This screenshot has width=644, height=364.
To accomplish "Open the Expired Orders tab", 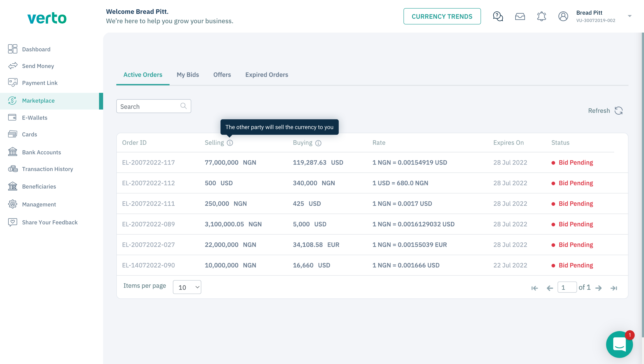I will pyautogui.click(x=266, y=75).
